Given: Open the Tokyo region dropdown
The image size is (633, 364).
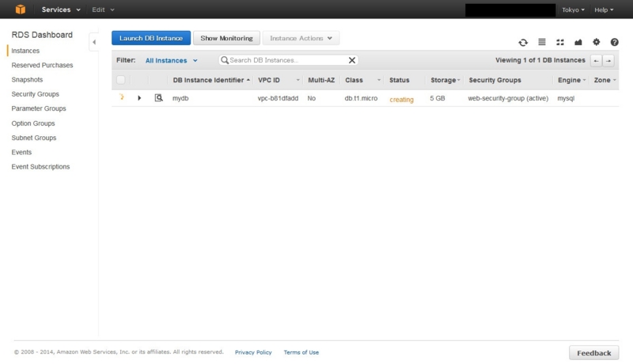Looking at the screenshot, I should coord(573,9).
